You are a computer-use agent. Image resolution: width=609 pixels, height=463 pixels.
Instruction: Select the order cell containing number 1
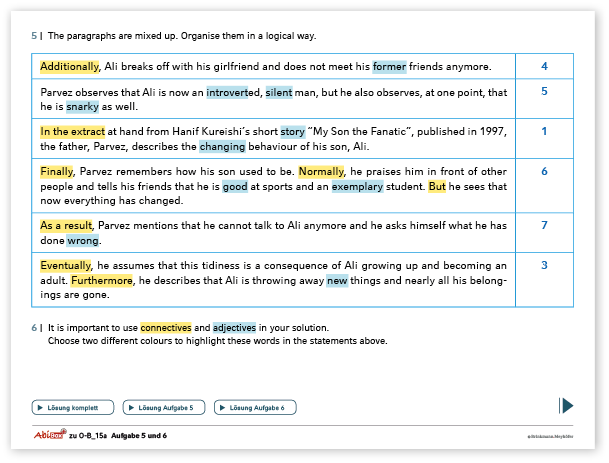544,130
